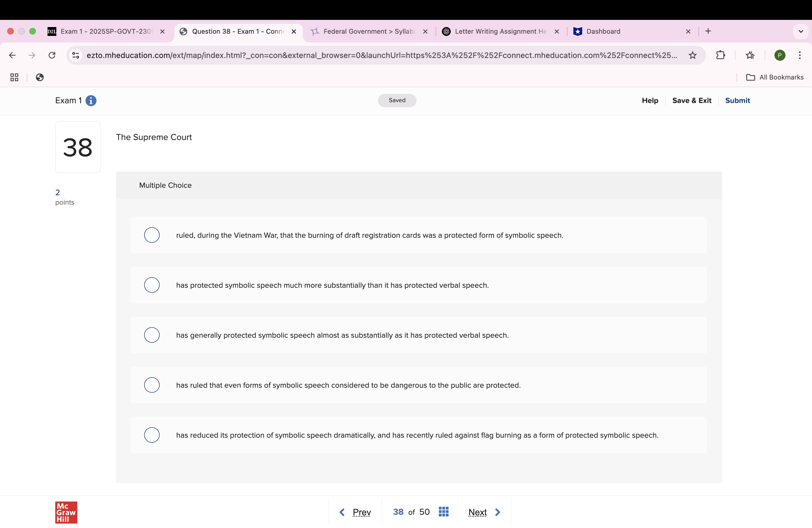Click the Exam 1 info icon
The width and height of the screenshot is (812, 528).
pos(91,101)
